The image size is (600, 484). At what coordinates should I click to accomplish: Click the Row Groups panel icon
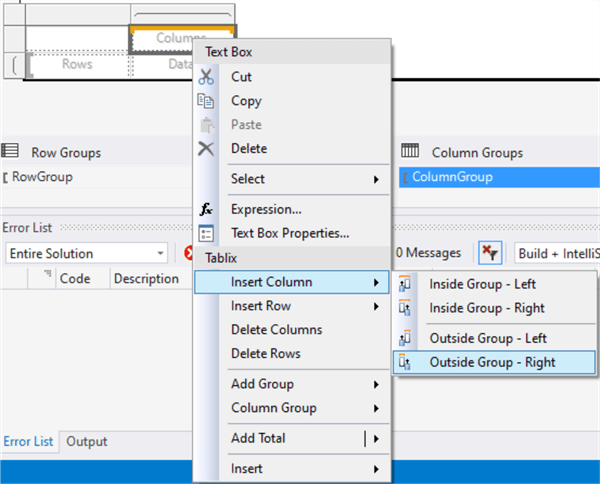point(11,152)
